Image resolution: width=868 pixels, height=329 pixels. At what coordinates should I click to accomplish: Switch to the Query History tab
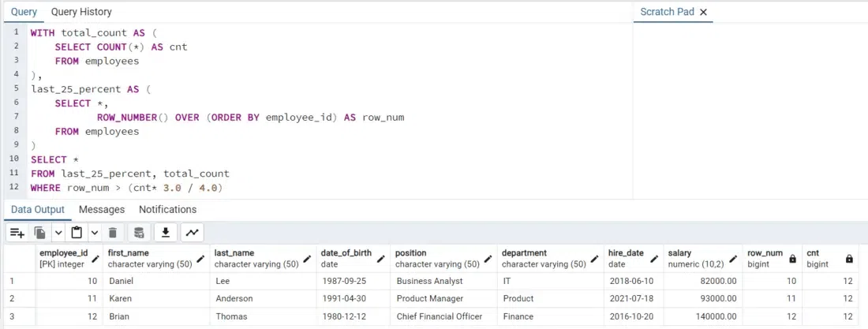(81, 12)
